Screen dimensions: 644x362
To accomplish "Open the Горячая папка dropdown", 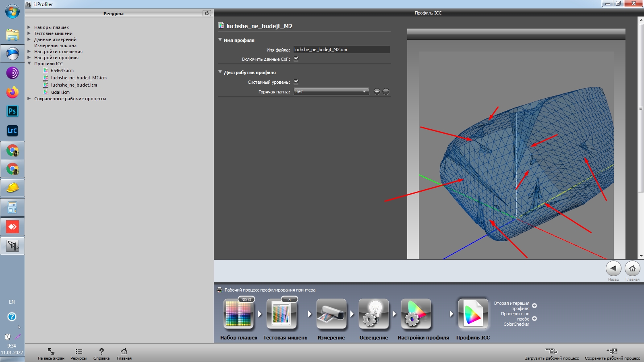I will [331, 91].
